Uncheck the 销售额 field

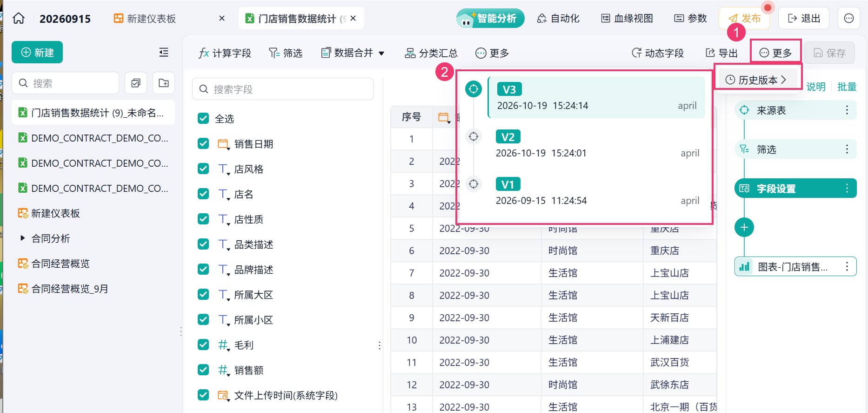click(x=203, y=370)
